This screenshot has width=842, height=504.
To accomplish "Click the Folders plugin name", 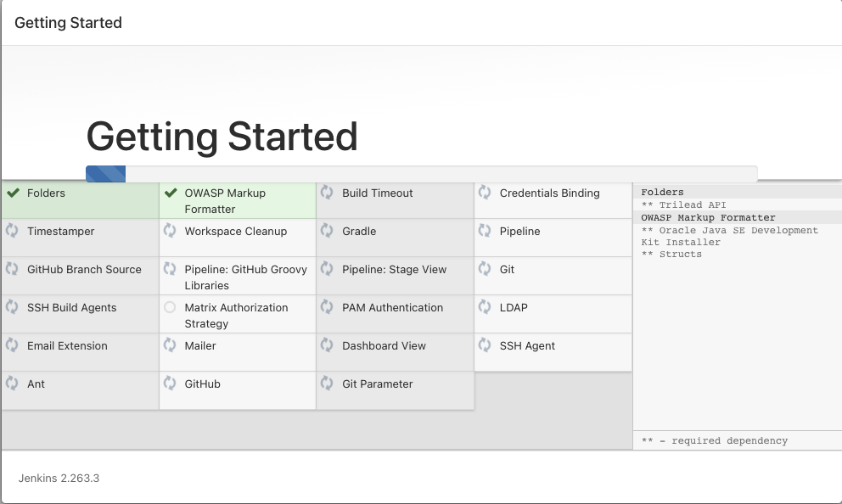I will [x=46, y=193].
